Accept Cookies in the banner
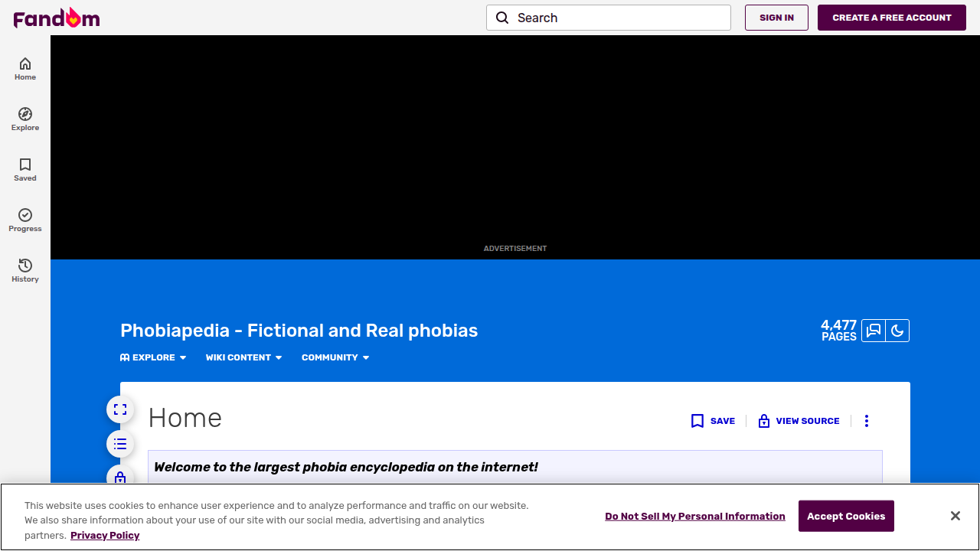Viewport: 980px width, 551px height. 846,516
